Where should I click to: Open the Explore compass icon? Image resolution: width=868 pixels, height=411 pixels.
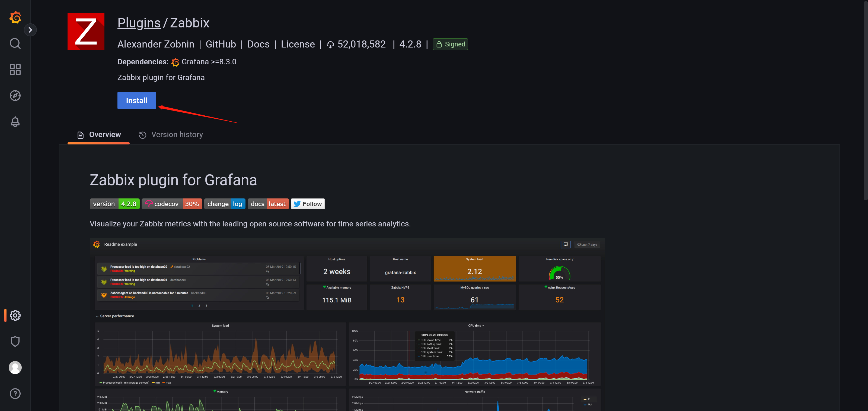(15, 96)
